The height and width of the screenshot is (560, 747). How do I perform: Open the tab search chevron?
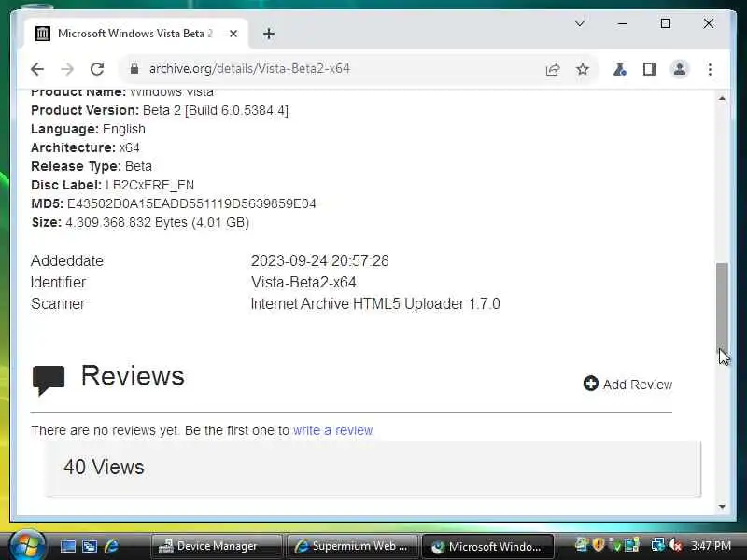coord(580,23)
